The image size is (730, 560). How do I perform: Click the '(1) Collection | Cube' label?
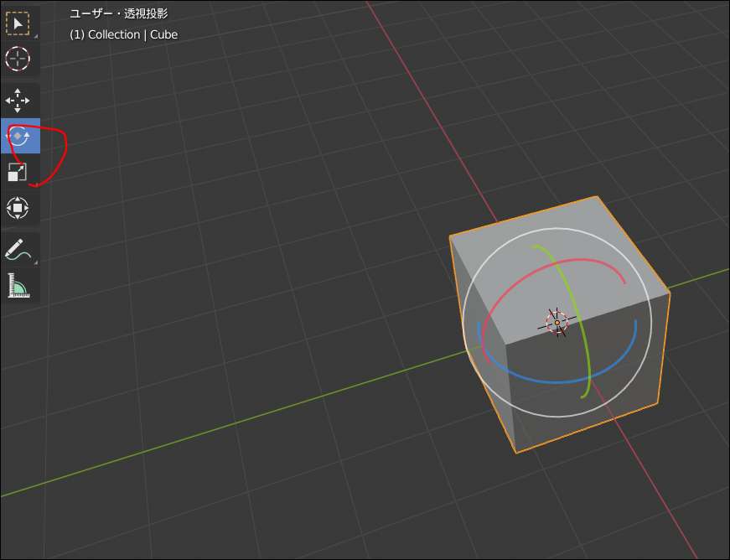tap(124, 34)
